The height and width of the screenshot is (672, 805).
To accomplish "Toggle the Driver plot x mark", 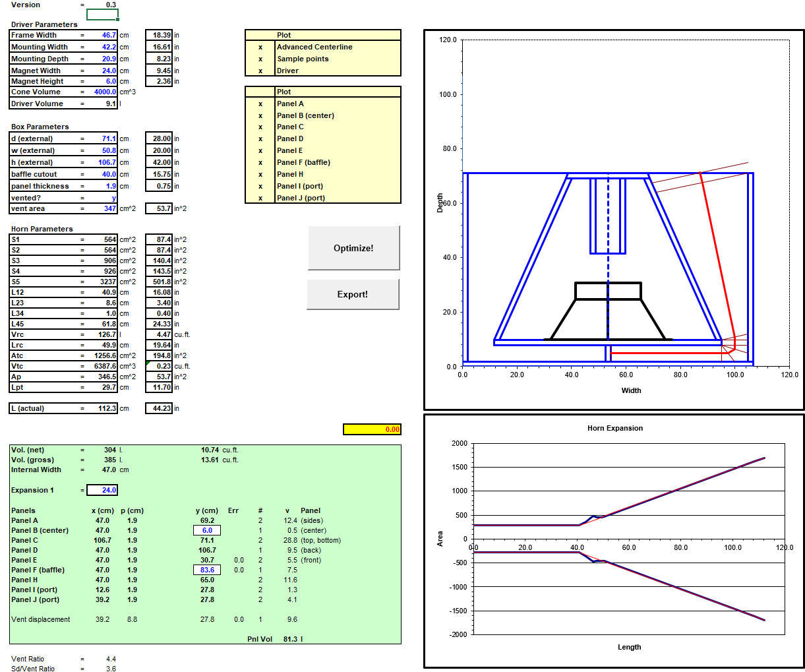I will [x=260, y=71].
